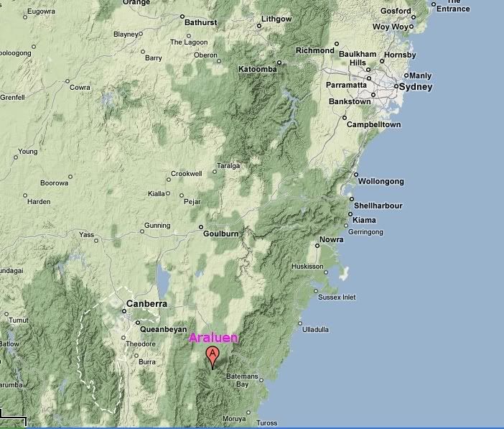
Task: Select the Campbelltown label
Action: pyautogui.click(x=373, y=124)
